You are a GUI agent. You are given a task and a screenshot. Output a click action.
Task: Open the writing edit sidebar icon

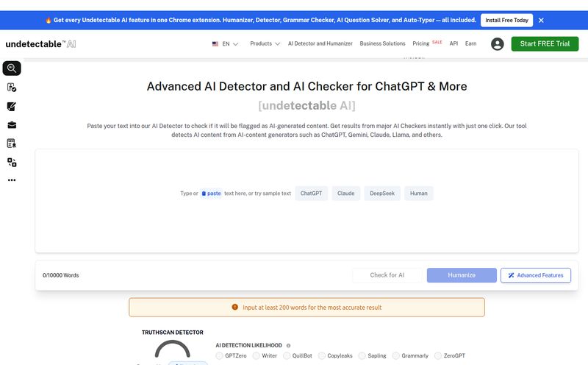pyautogui.click(x=12, y=106)
